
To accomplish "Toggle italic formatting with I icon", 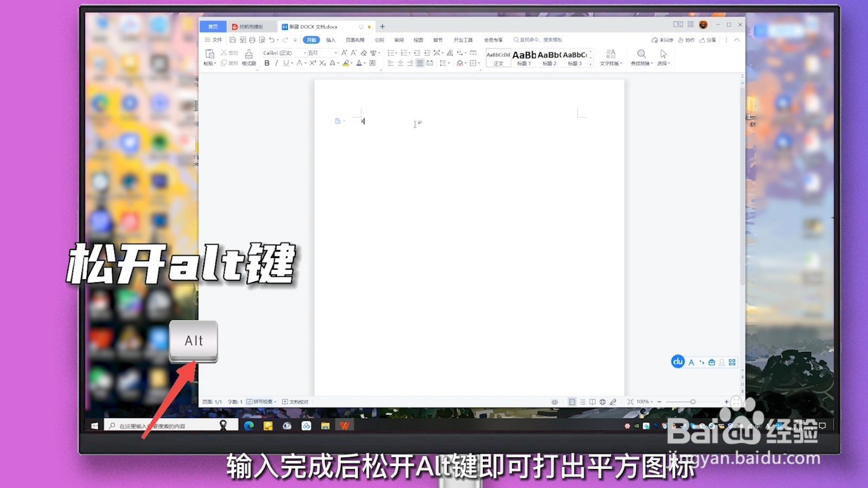I will point(276,62).
